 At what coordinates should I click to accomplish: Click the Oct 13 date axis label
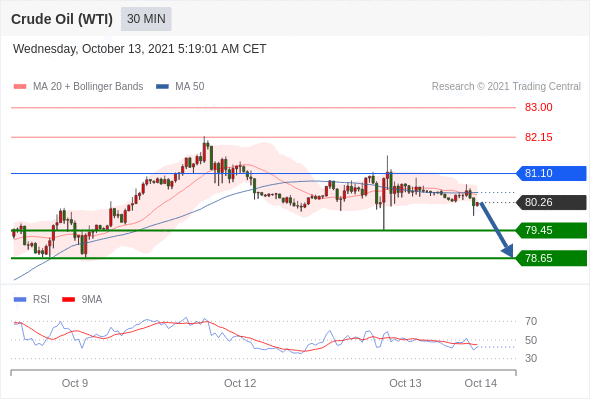coord(405,383)
